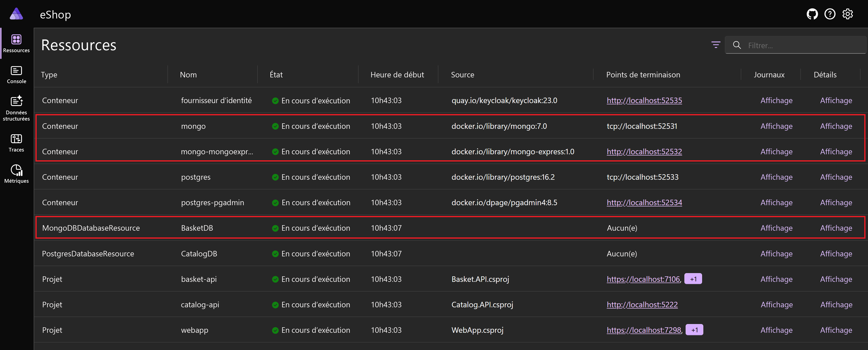Screen dimensions: 868x350
Task: Click status icon in the webapp row
Action: point(275,331)
